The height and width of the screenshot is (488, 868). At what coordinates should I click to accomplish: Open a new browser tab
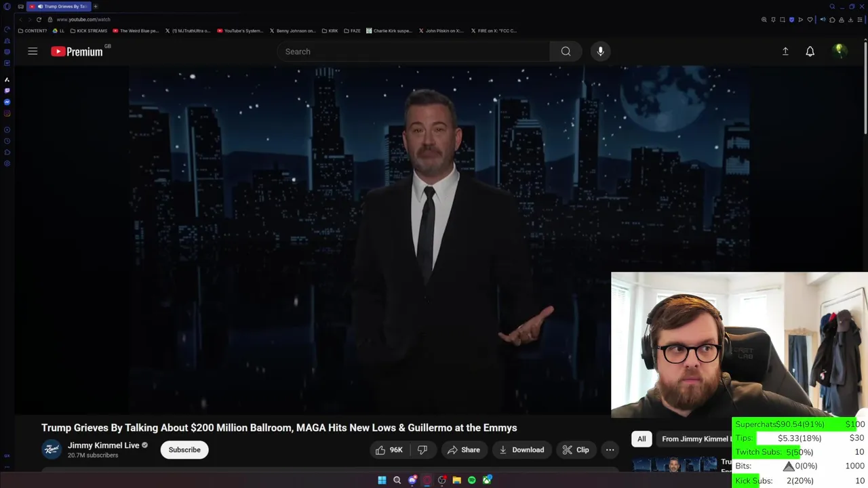point(96,6)
